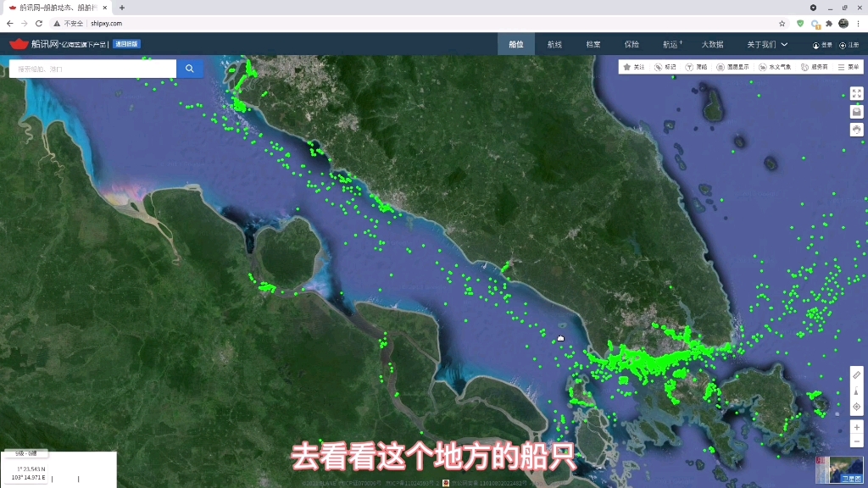Screen dimensions: 868x488
Task: Reload the browser page
Action: pyautogui.click(x=39, y=23)
